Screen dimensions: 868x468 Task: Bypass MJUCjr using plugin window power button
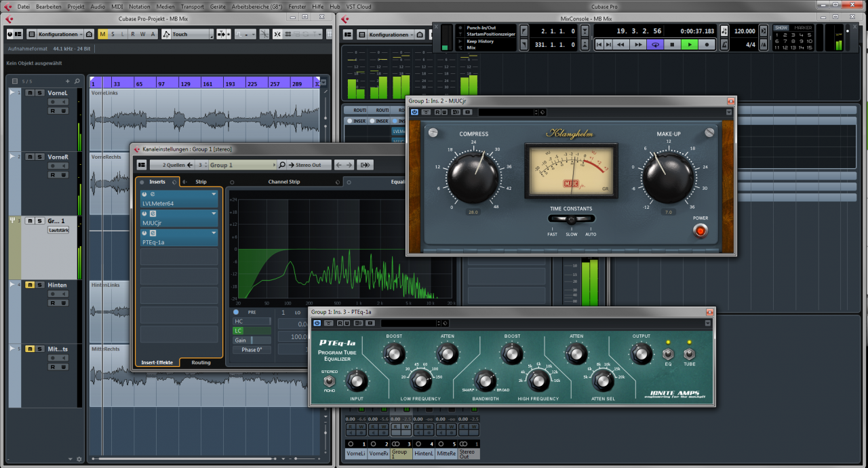[x=414, y=112]
